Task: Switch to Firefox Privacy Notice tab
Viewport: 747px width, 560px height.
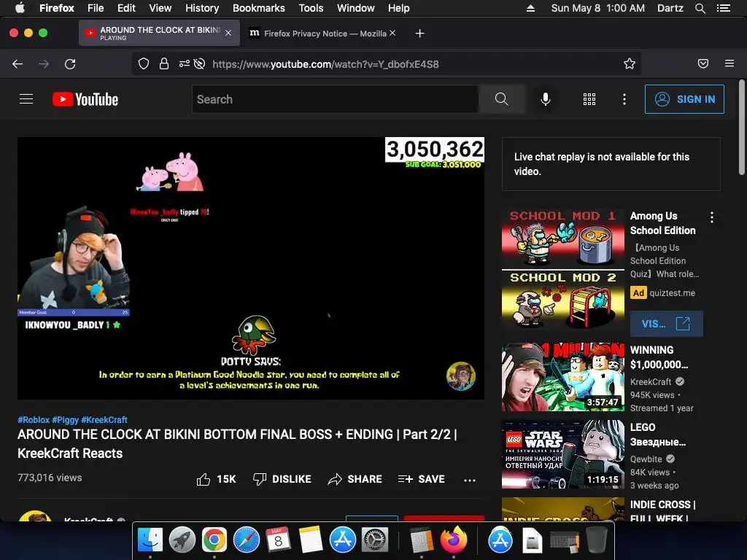Action: click(x=322, y=34)
